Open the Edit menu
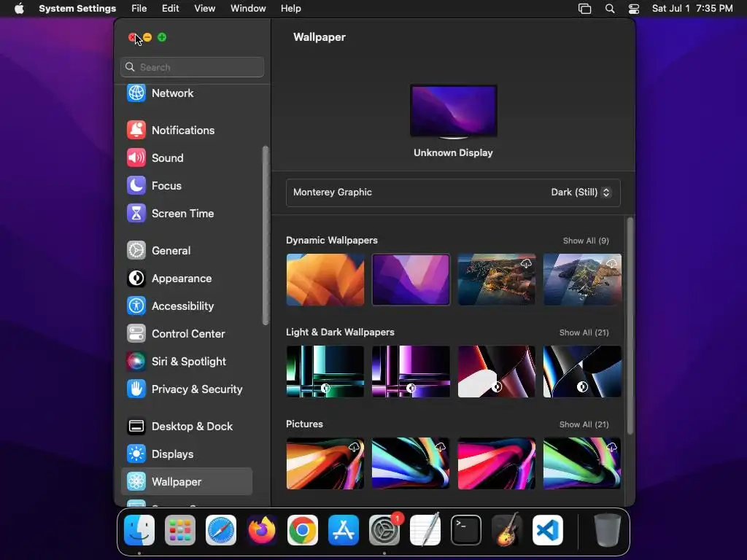747x560 pixels. click(x=170, y=9)
